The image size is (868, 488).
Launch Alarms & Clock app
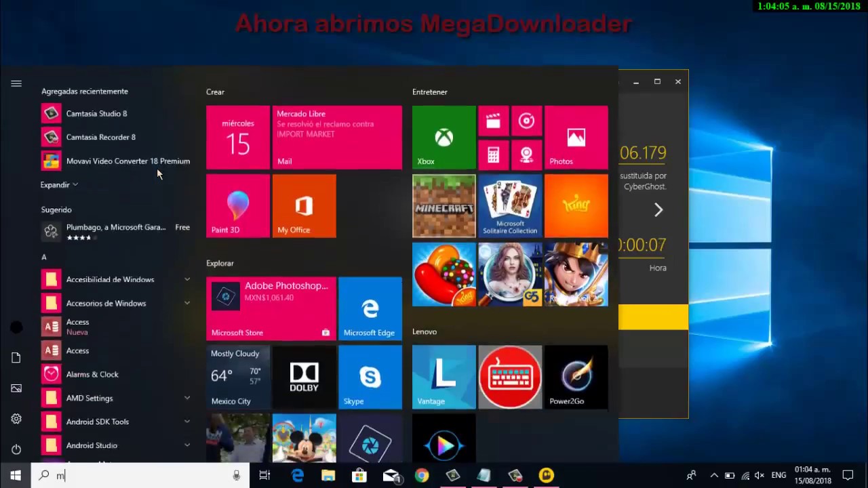(115, 374)
